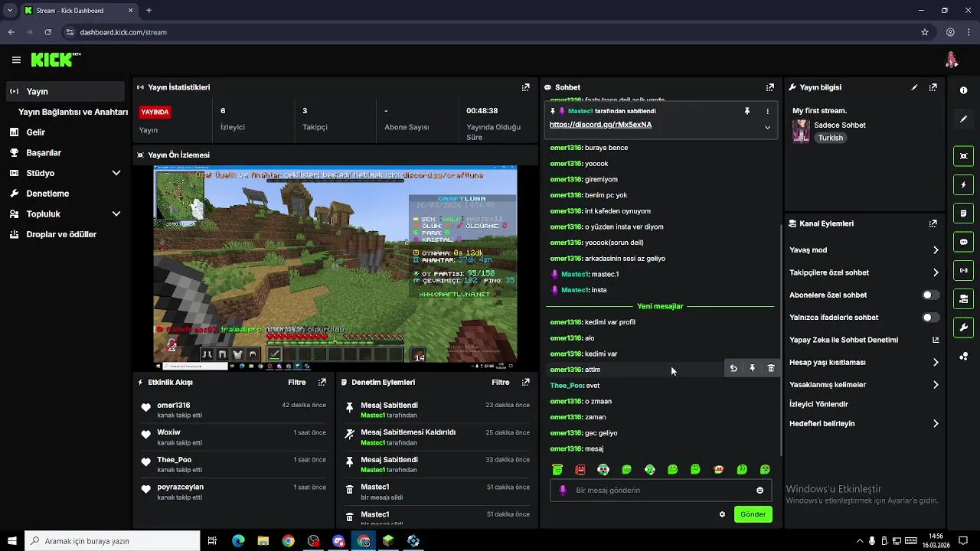Toggle the lightning bolt widget icon in sidebar
This screenshot has width=980, height=551.
963,184
